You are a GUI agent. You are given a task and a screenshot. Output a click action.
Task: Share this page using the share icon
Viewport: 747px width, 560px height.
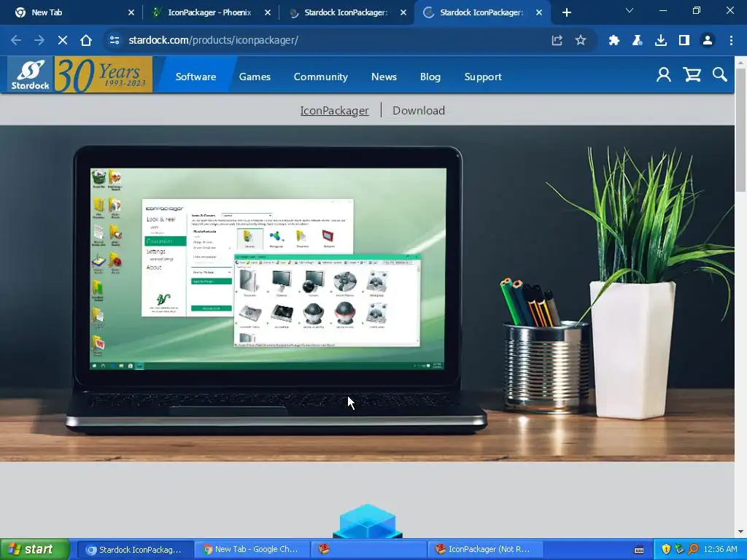tap(557, 41)
